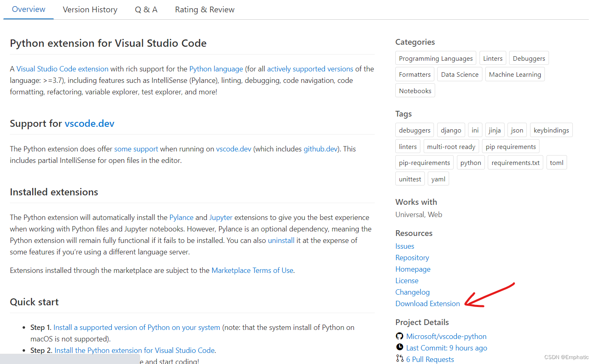Click the jinja tag
Viewport: 595px width, 364px height.
495,130
